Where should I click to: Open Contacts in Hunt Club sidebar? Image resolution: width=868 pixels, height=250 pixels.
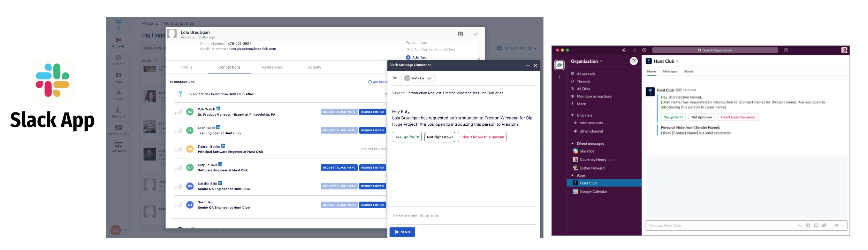[119, 147]
